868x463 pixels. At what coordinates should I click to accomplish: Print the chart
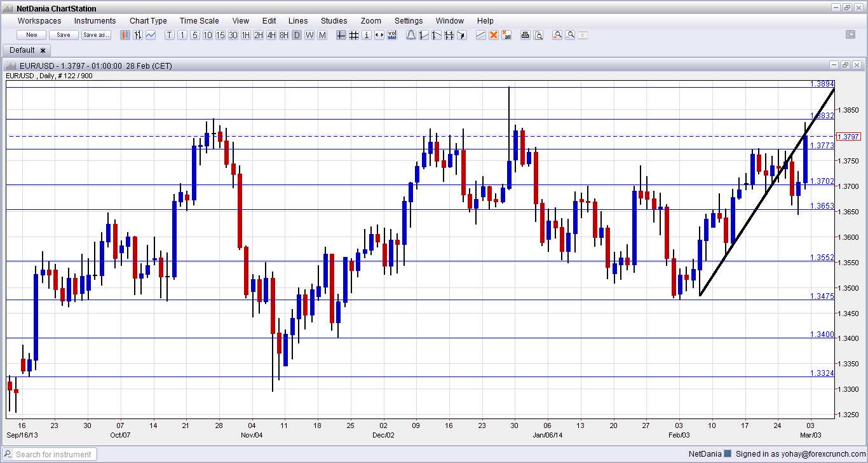point(526,35)
